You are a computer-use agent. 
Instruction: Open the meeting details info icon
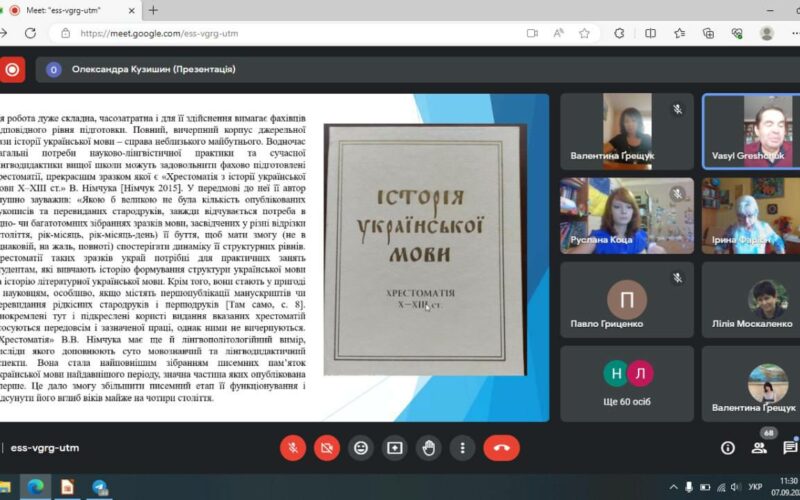(728, 448)
